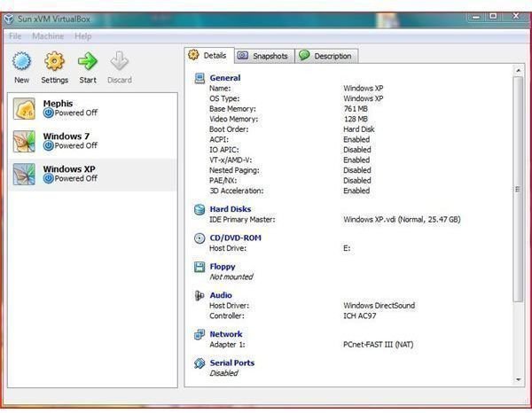Click the details panel scroll up arrow
This screenshot has width=532, height=413.
coord(518,71)
